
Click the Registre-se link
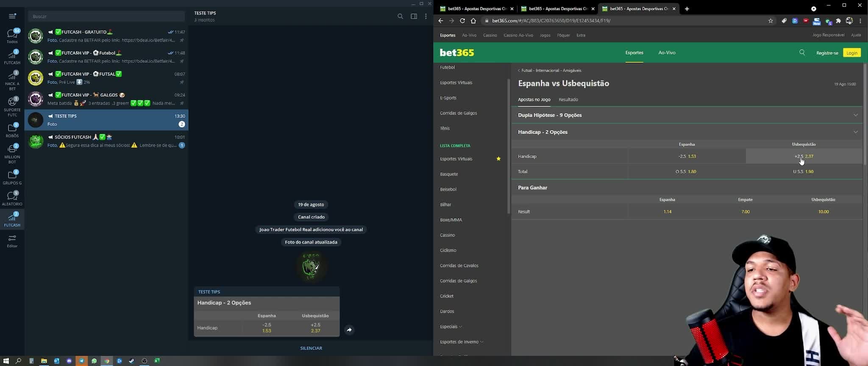(827, 53)
